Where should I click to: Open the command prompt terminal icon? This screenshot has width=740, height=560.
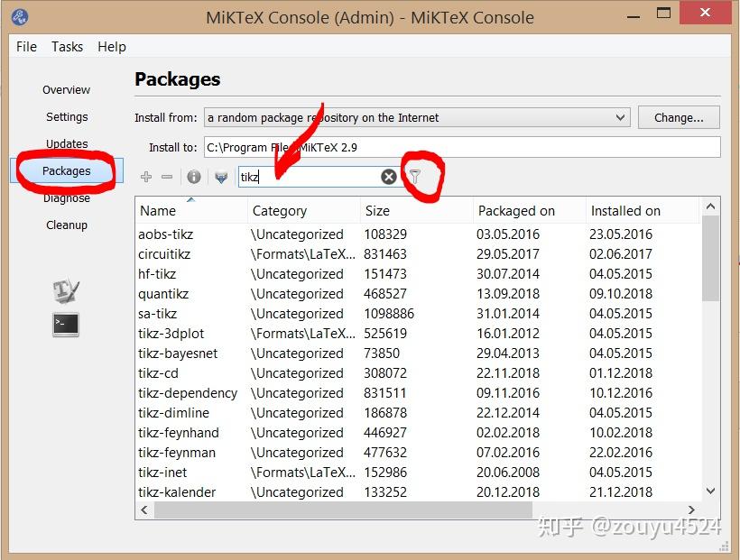click(66, 325)
